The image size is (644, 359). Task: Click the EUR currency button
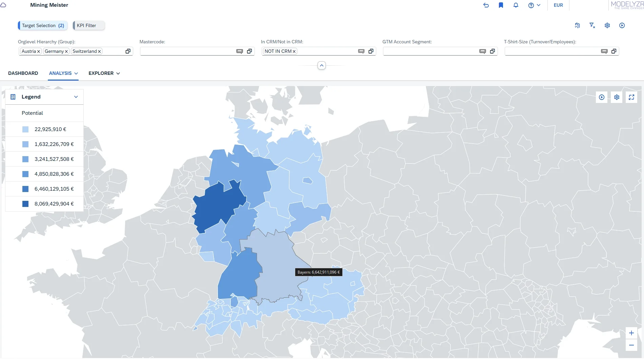click(558, 5)
